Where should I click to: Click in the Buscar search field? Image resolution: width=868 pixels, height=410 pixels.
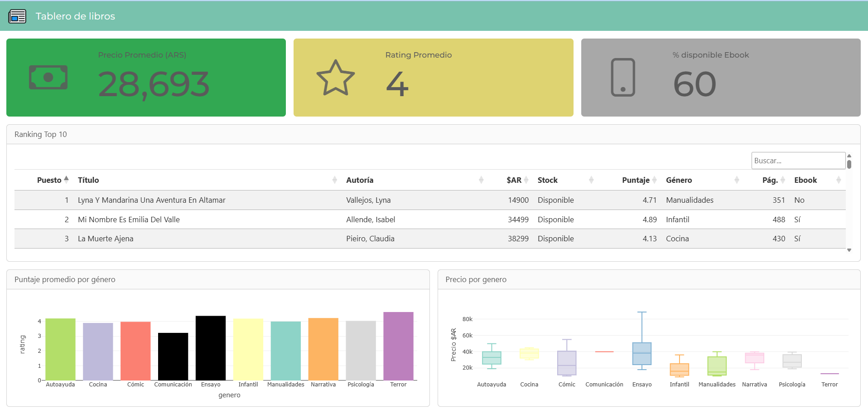(797, 161)
